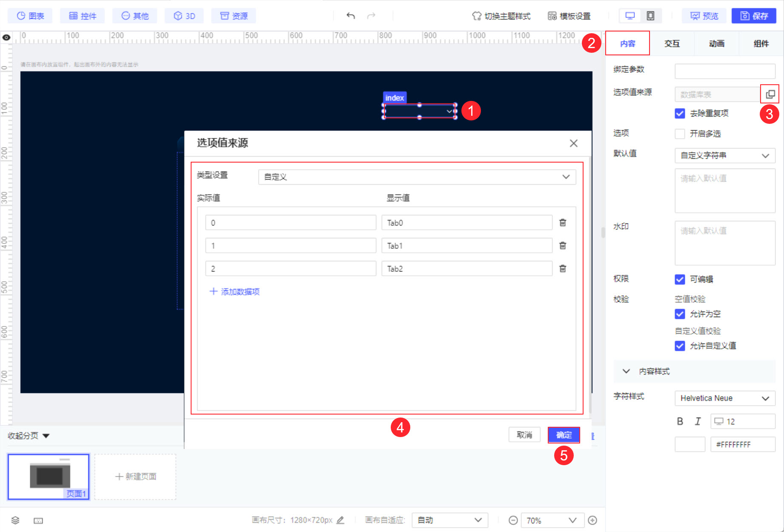Select the 组件 tab
Viewport: 784px width, 532px height.
[x=761, y=43]
